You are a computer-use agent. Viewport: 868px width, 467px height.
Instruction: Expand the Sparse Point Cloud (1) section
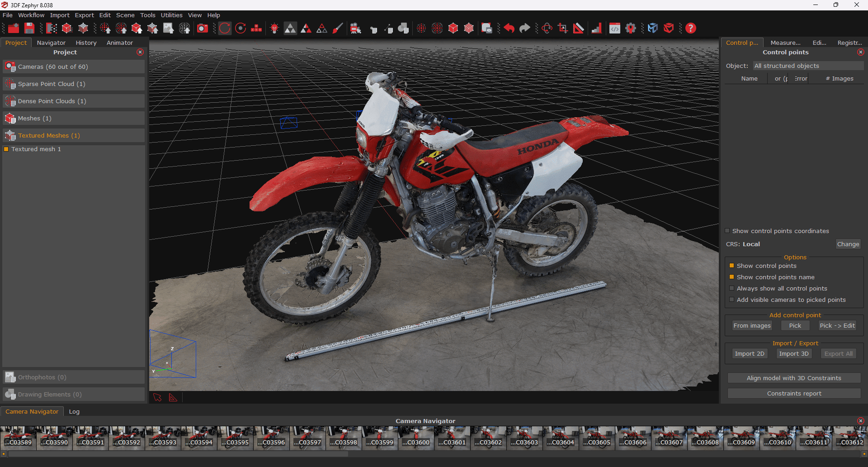74,84
